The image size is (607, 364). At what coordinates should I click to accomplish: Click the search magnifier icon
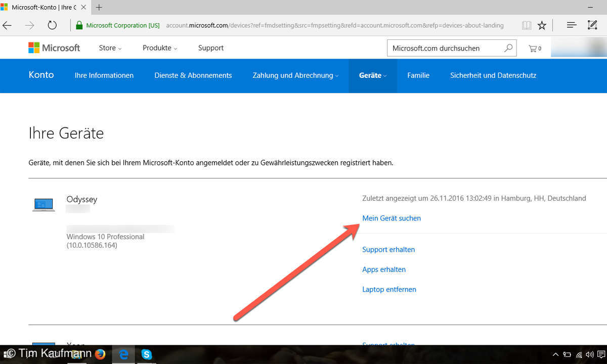pos(508,48)
